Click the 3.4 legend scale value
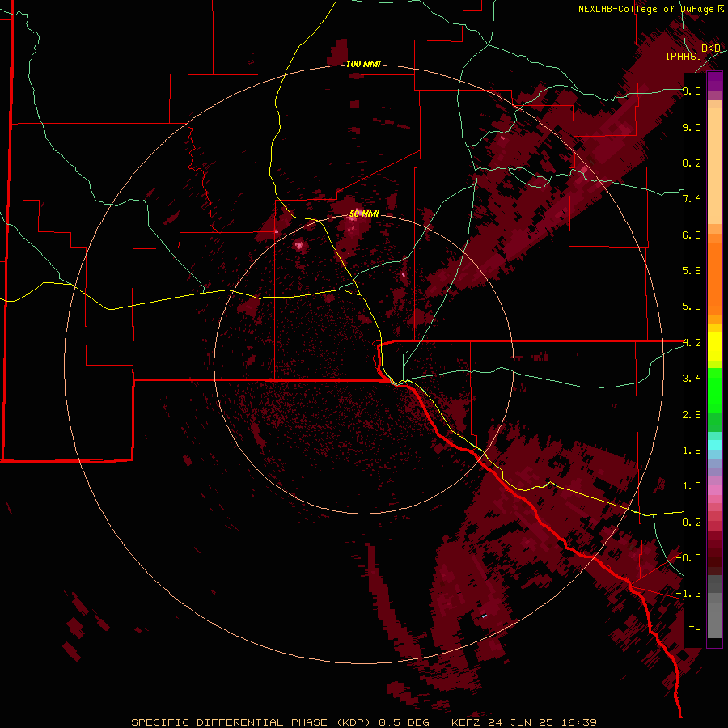The height and width of the screenshot is (728, 728). point(692,379)
